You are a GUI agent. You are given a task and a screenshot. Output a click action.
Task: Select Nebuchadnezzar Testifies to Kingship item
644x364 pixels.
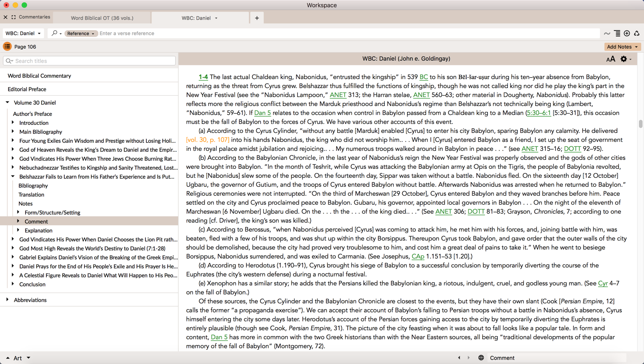98,167
